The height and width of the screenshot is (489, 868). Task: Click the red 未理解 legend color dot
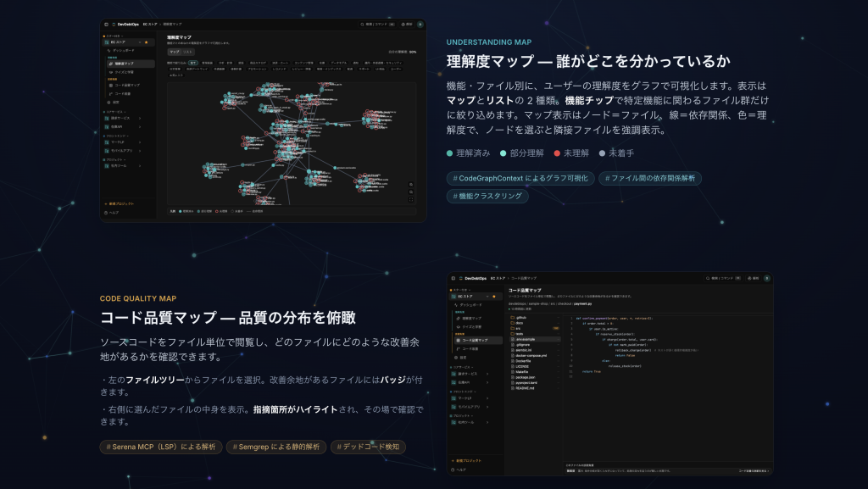557,153
